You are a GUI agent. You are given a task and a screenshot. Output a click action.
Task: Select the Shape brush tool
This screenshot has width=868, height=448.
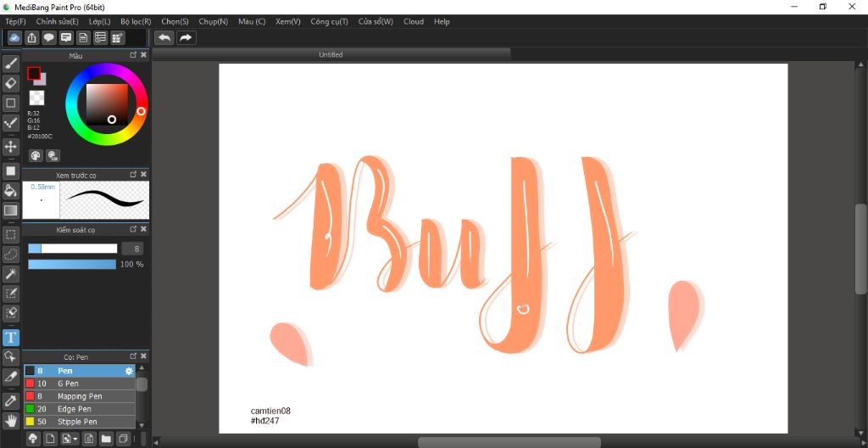[x=10, y=103]
